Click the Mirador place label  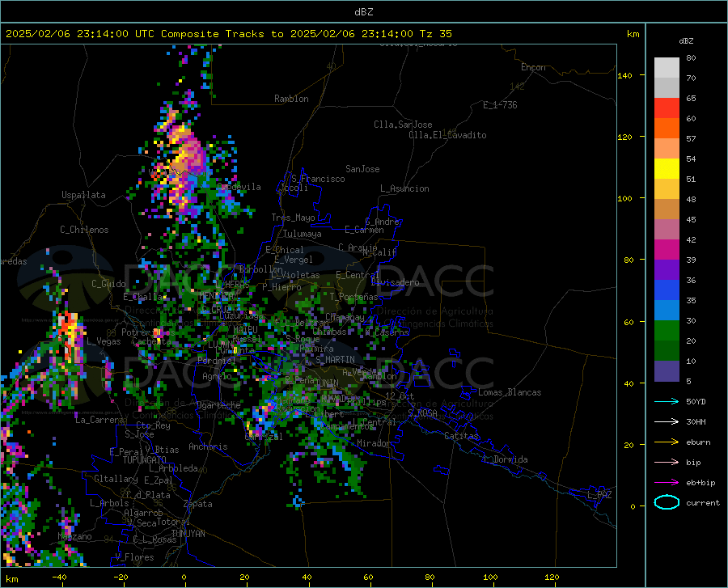click(x=374, y=443)
